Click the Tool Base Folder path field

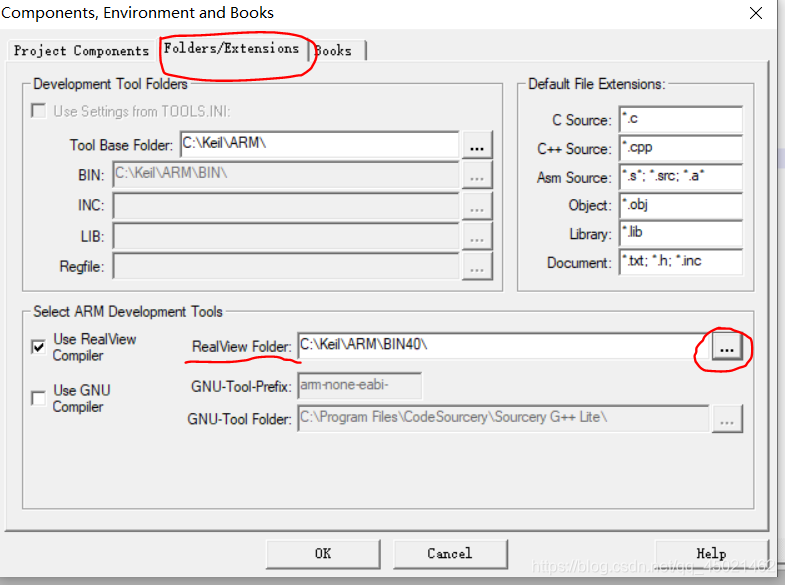pos(319,145)
